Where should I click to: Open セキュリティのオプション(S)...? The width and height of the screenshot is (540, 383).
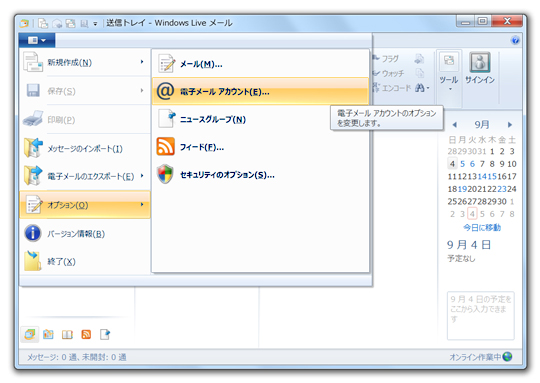(260, 175)
